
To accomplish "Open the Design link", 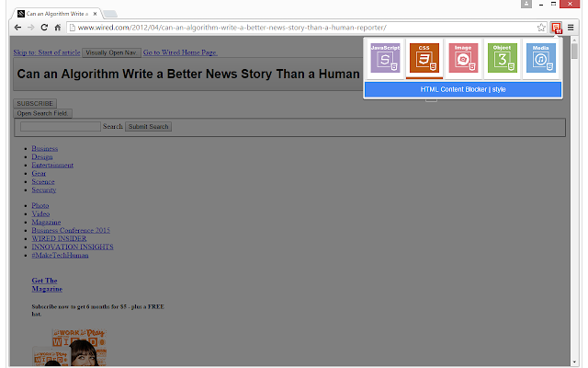I will [42, 156].
